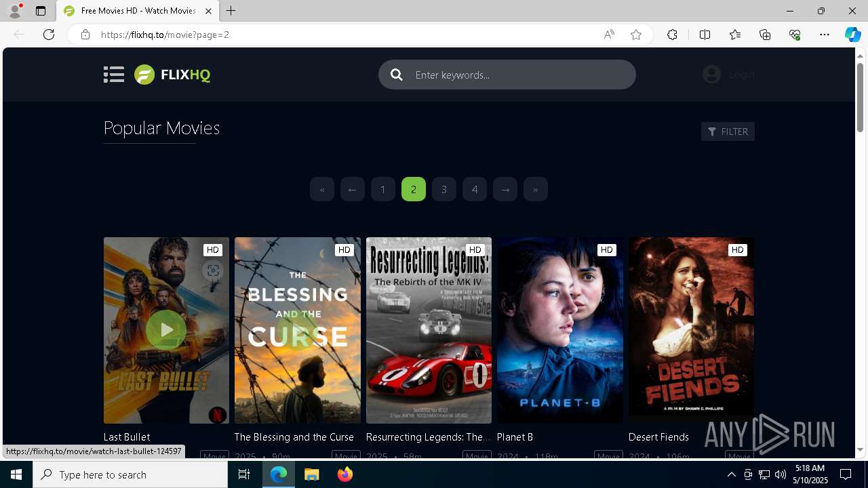
Task: Click the Windows taskbar search box
Action: point(130,474)
